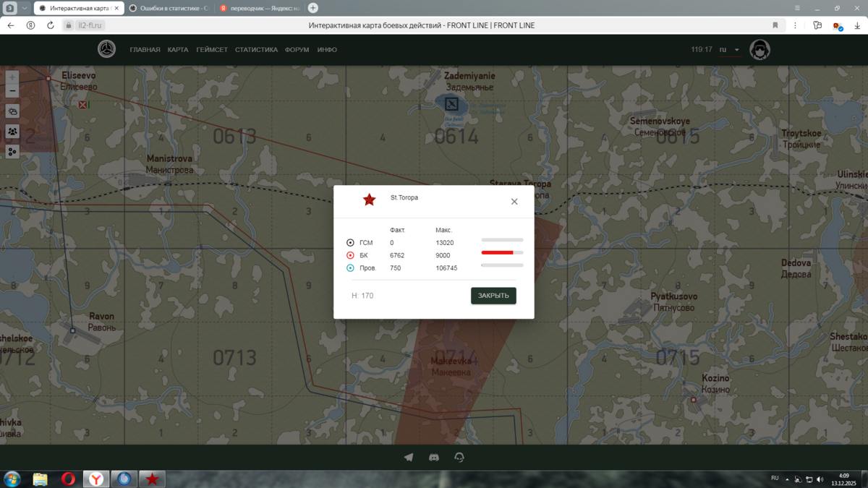Image resolution: width=868 pixels, height=488 pixels.
Task: Click the FRONT LINE site logo
Action: 107,49
